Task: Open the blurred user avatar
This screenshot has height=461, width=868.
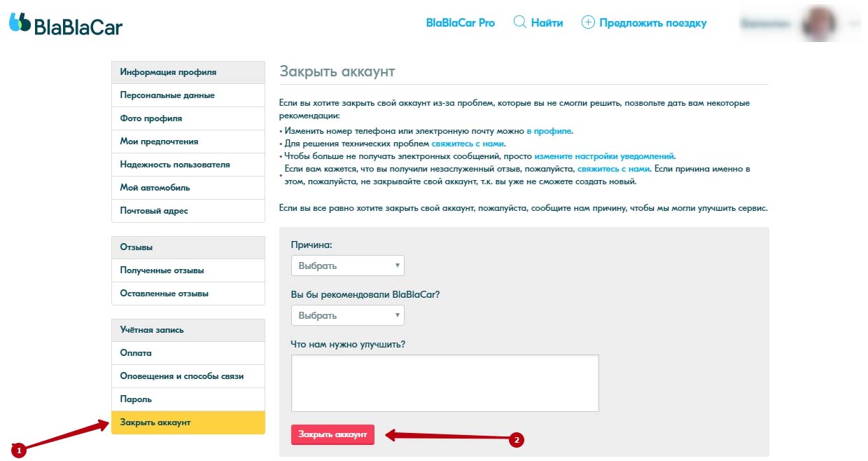Action: [819, 23]
